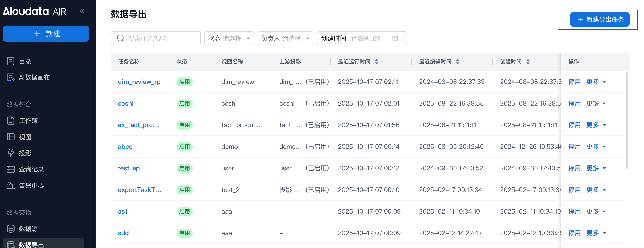
Task: Open 查询记录 query history
Action: pyautogui.click(x=31, y=169)
